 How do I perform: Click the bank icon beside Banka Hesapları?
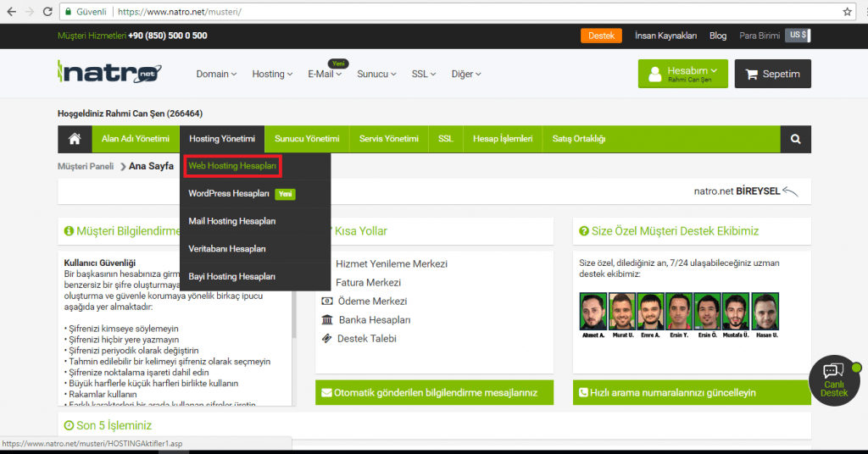tap(327, 319)
